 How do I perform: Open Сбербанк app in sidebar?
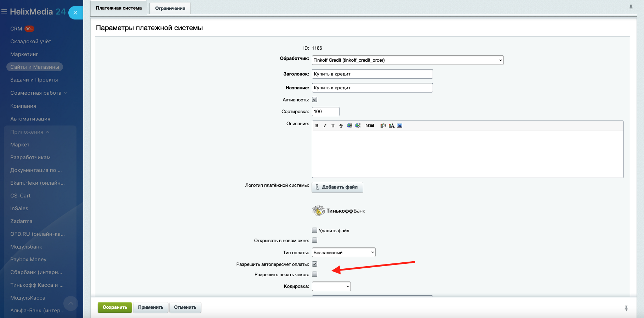[36, 272]
